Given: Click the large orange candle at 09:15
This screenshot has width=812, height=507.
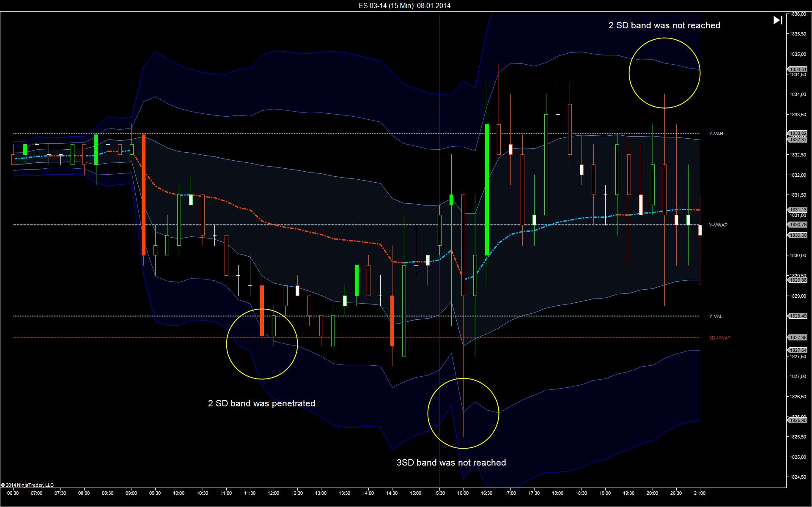Looking at the screenshot, I should click(x=143, y=195).
